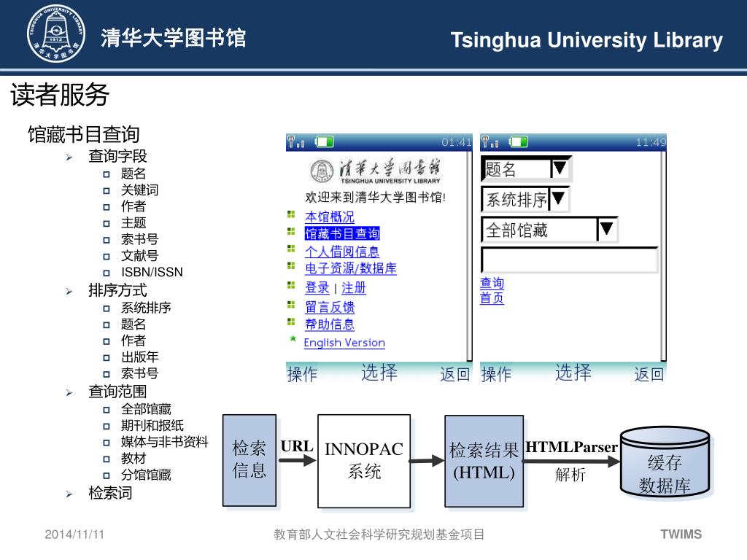Click green star icon beside English Version
Viewport: 747px width, 560px height.
pyautogui.click(x=293, y=339)
